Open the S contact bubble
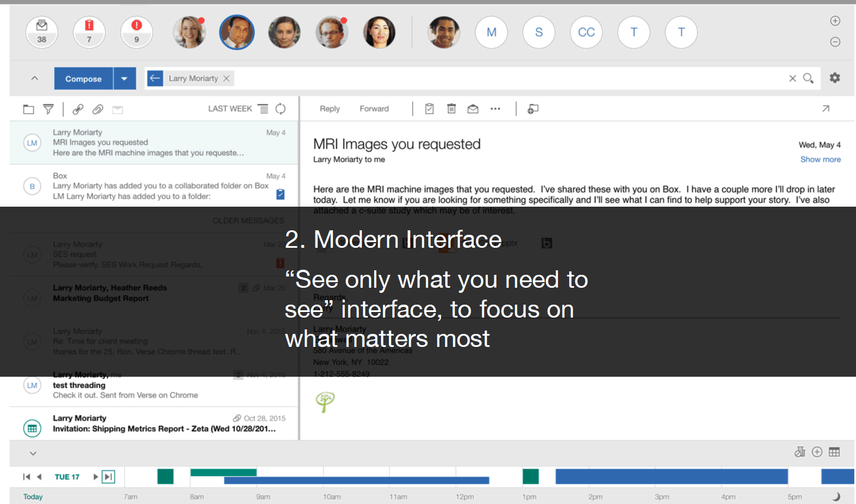 click(539, 32)
